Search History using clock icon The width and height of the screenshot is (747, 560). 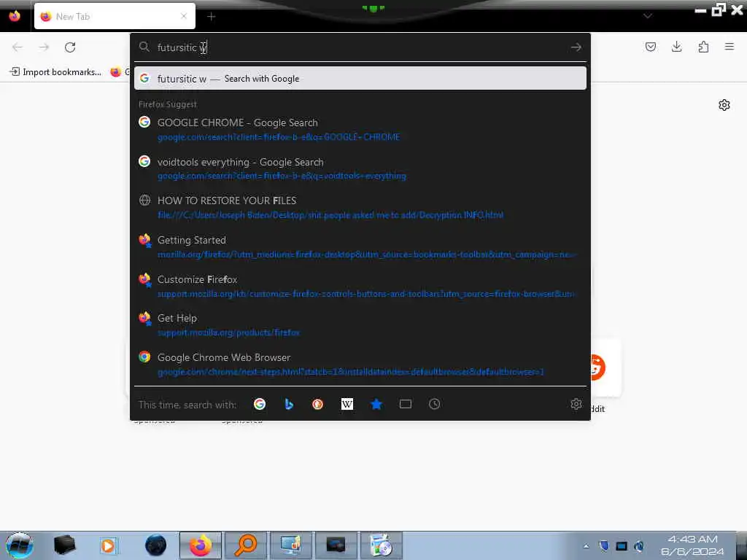click(435, 404)
